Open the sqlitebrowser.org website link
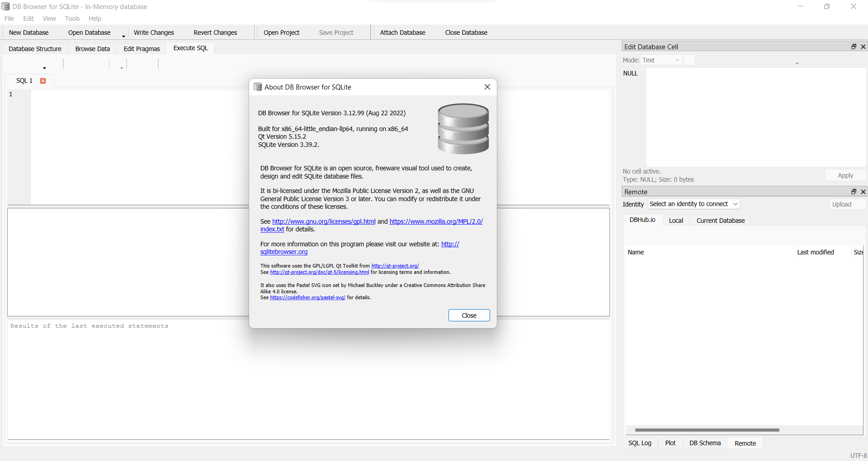 click(284, 252)
